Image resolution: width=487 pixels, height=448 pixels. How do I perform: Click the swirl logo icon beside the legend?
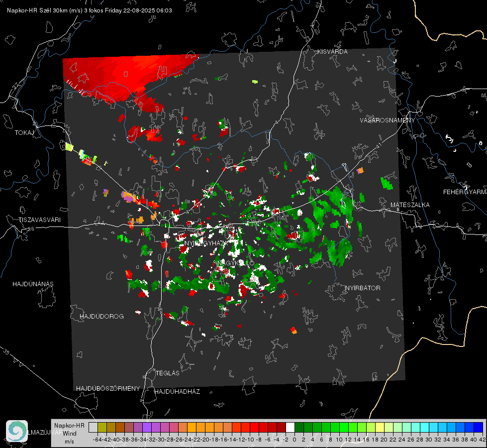[17, 431]
